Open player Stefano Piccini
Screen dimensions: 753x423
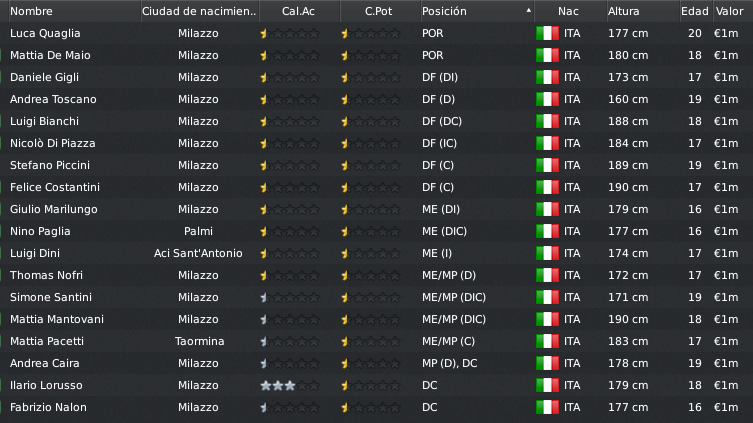click(50, 165)
